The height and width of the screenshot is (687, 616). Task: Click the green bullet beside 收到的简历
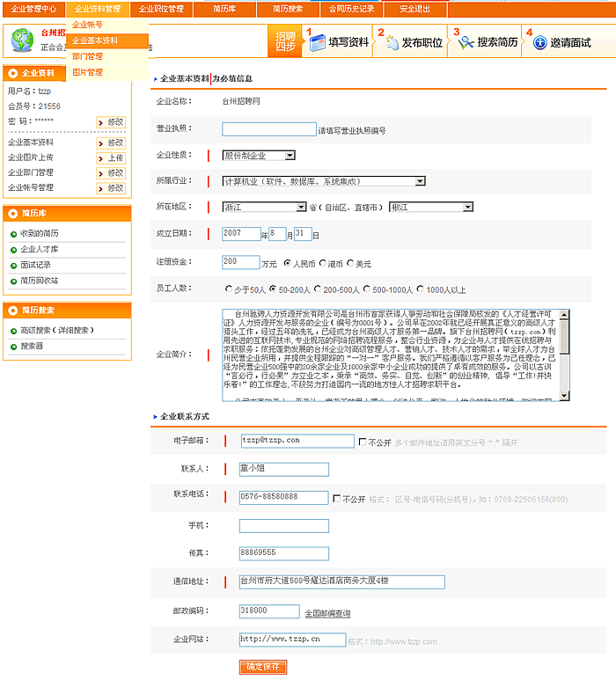(x=13, y=234)
